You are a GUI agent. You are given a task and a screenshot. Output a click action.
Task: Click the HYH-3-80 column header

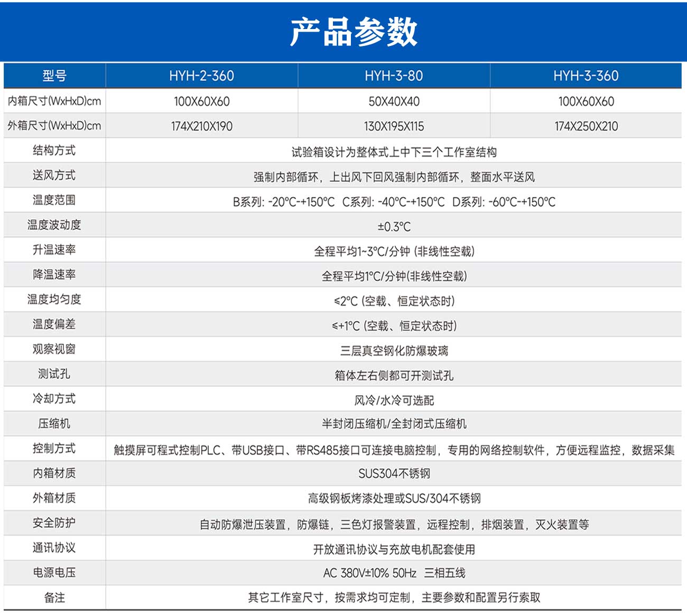point(394,76)
